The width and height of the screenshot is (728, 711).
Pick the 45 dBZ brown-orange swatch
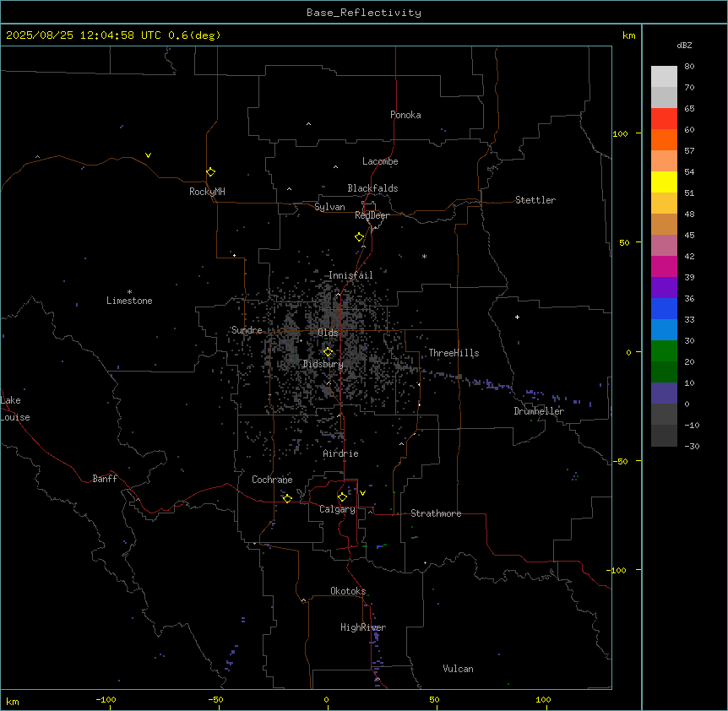664,224
